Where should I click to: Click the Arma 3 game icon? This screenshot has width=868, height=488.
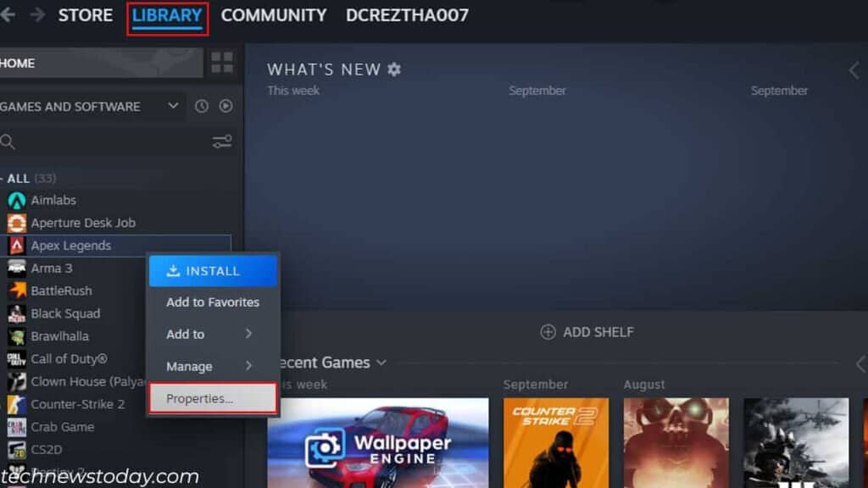click(17, 268)
